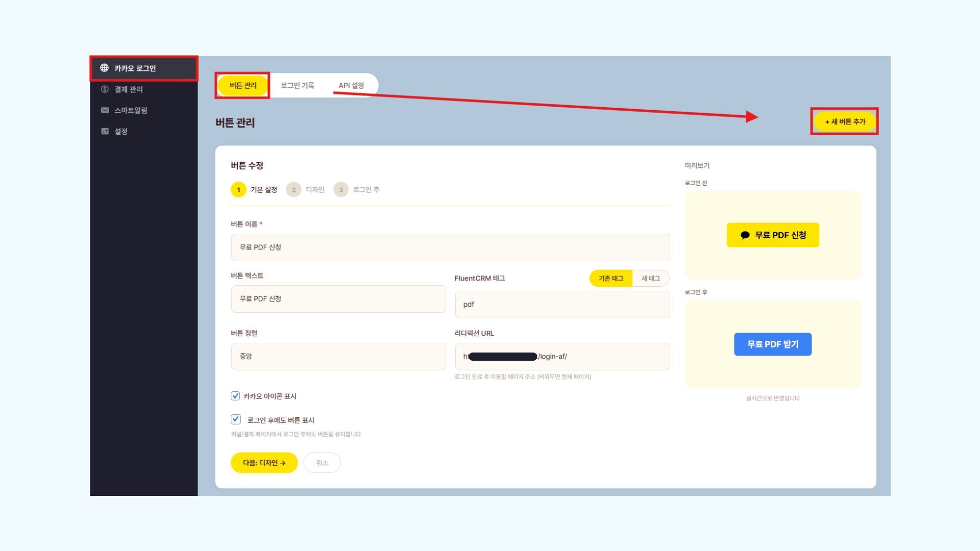Select 기존 태그 toggle option
Image resolution: width=980 pixels, height=551 pixels.
[610, 278]
